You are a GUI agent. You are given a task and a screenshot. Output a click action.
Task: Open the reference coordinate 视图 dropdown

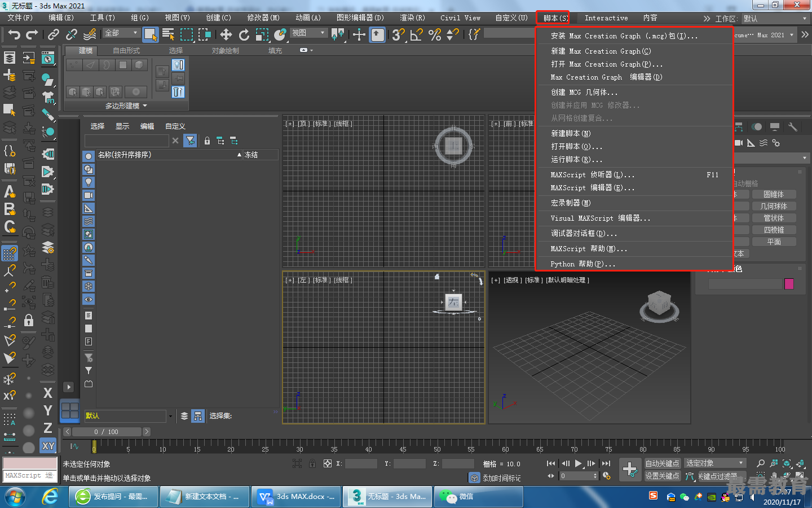point(308,33)
